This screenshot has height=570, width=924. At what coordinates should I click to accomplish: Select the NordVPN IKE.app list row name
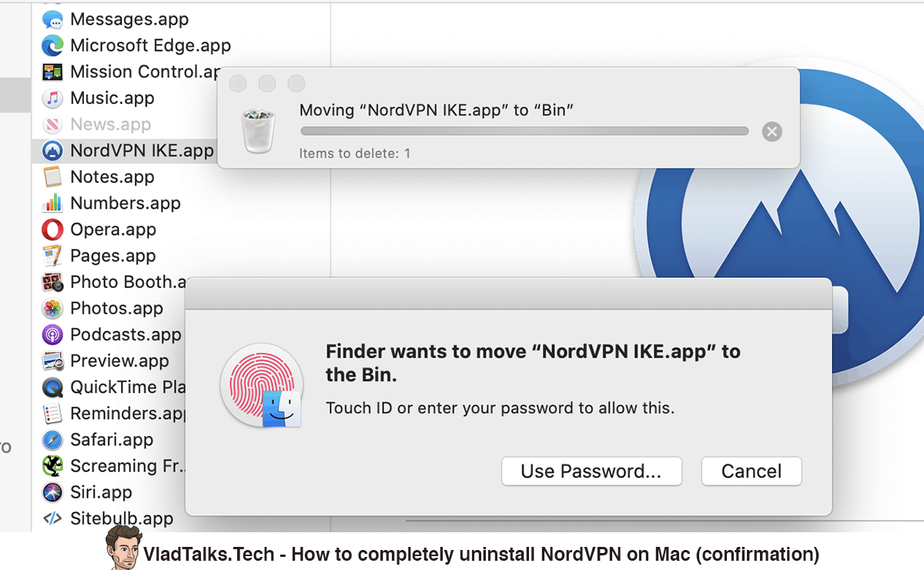[x=142, y=150]
